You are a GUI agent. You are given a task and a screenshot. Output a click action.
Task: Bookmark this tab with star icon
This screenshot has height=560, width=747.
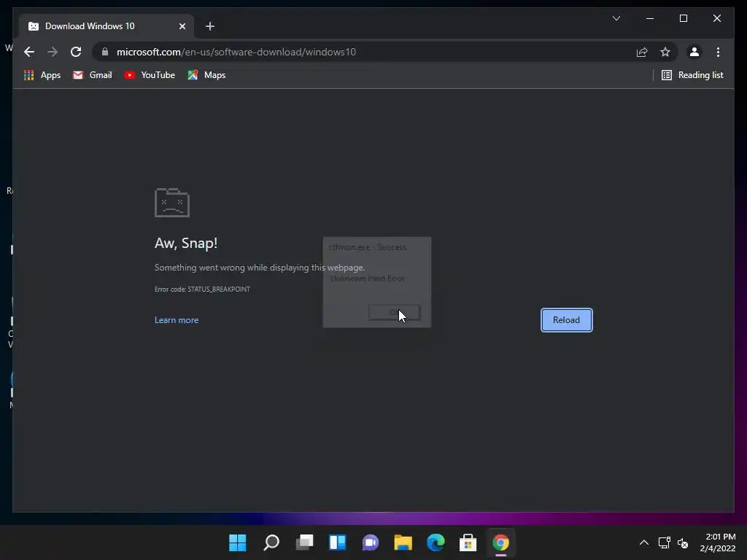[x=665, y=52]
